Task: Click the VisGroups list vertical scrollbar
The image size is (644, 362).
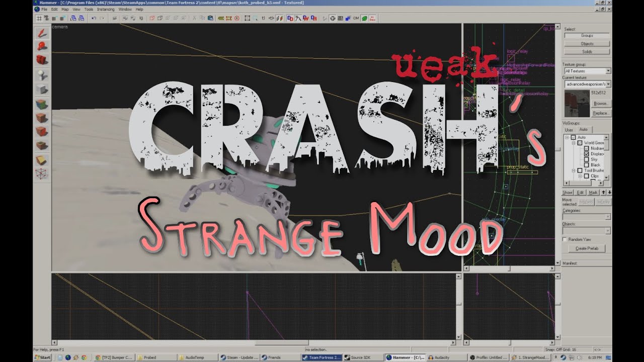Action: (x=607, y=157)
